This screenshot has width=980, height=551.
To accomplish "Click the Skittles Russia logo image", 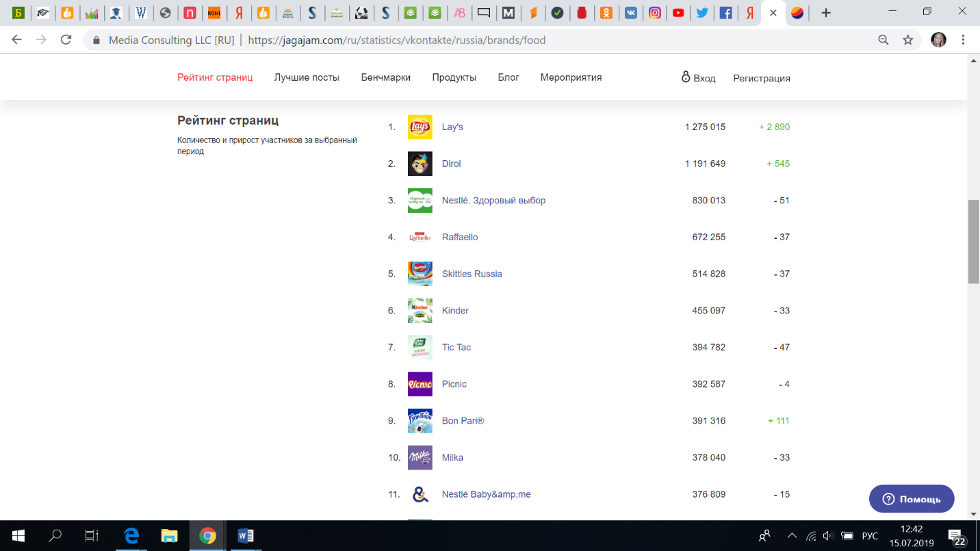I will point(420,274).
